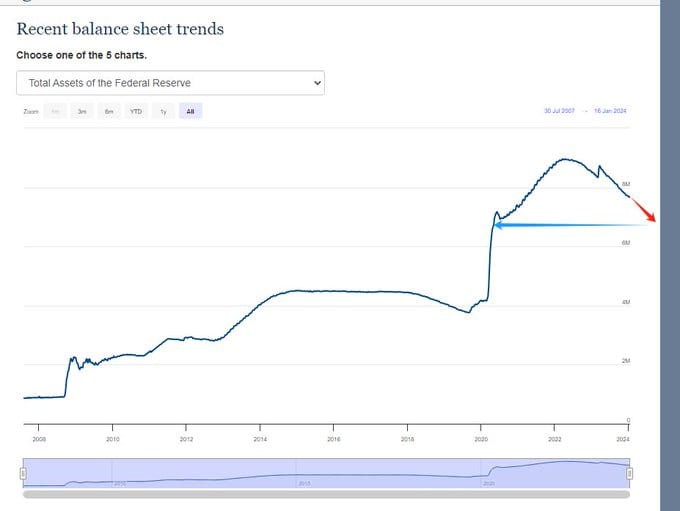The width and height of the screenshot is (680, 511).
Task: Click the 2016 x-axis label
Action: click(333, 439)
